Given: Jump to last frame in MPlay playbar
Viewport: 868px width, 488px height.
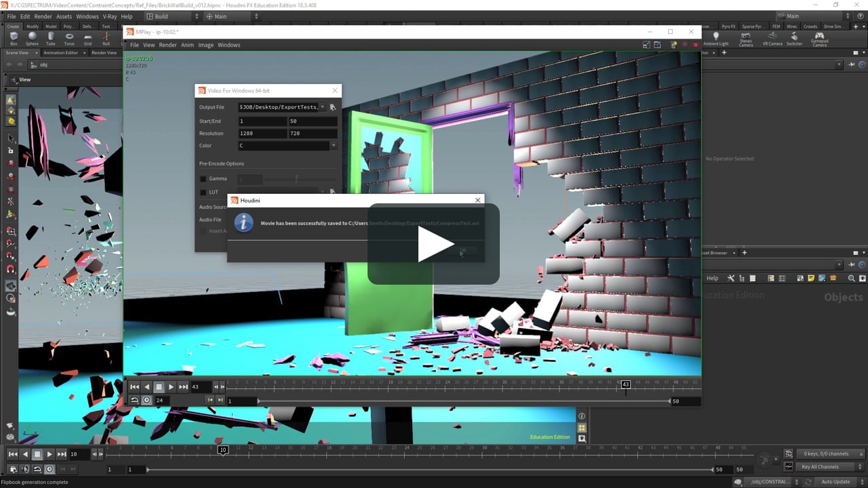Looking at the screenshot, I should click(183, 387).
